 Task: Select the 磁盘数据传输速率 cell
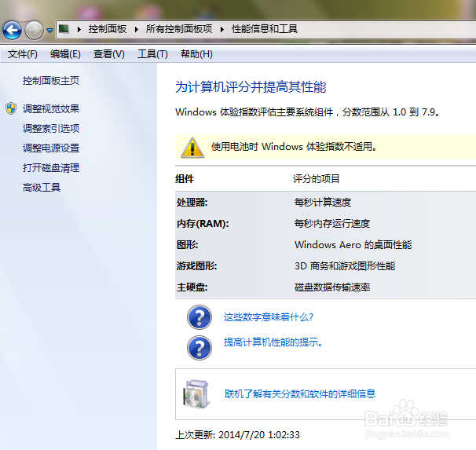332,287
